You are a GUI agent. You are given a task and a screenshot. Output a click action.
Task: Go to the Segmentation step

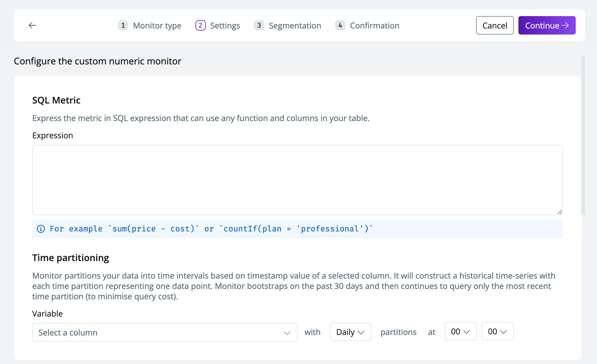[295, 26]
